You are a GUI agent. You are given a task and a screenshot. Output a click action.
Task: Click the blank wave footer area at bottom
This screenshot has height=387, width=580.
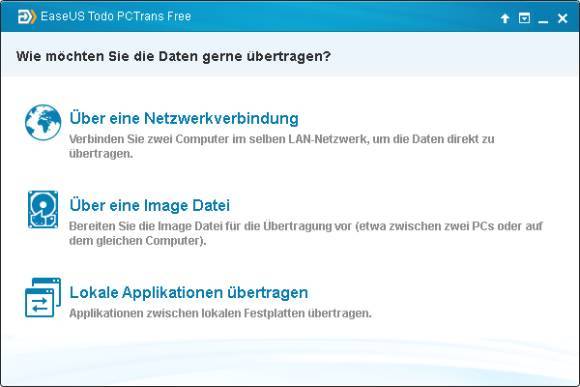290,361
